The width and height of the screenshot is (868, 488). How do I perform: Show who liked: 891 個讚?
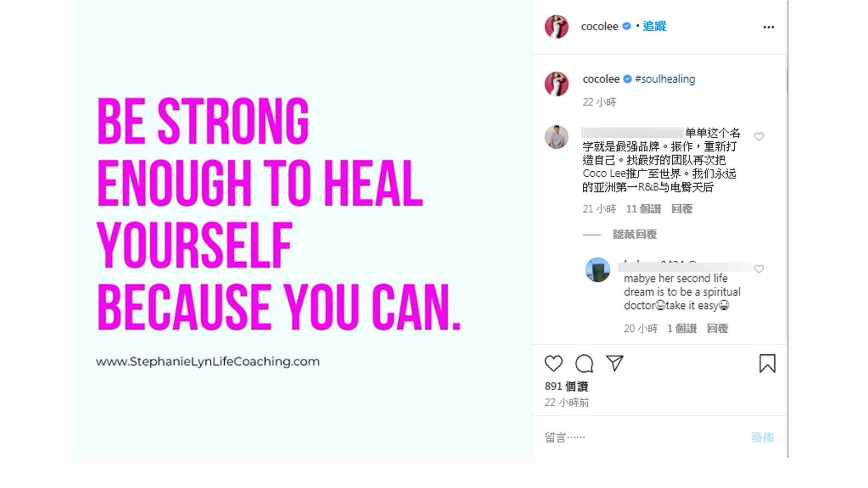[566, 386]
